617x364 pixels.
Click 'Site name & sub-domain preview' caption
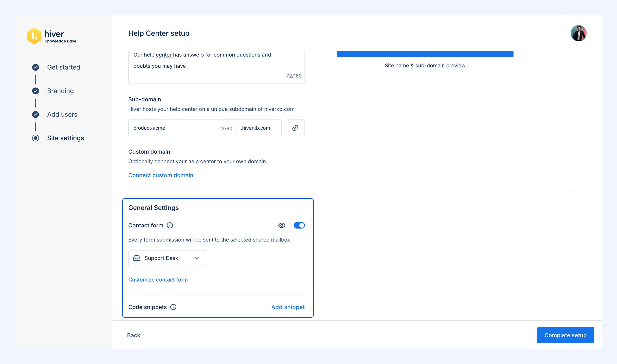point(425,66)
